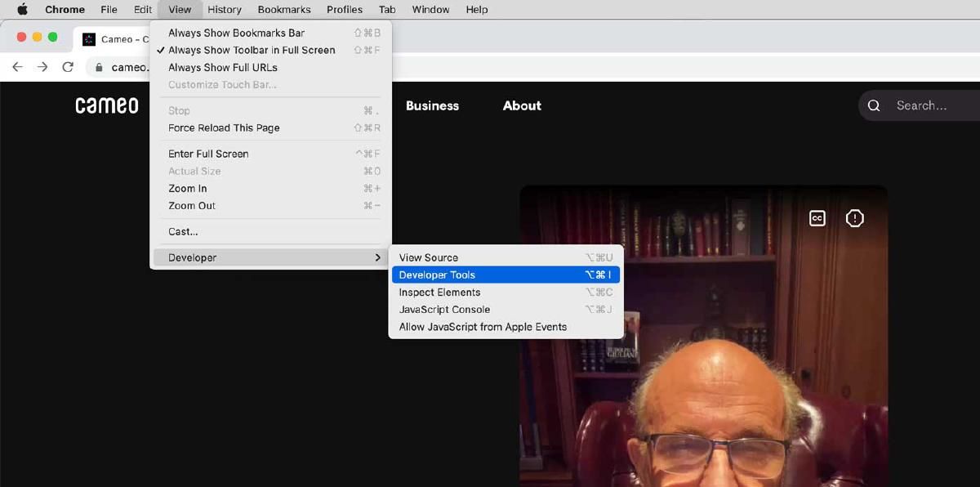
Task: Open the Profiles menu
Action: (x=345, y=10)
